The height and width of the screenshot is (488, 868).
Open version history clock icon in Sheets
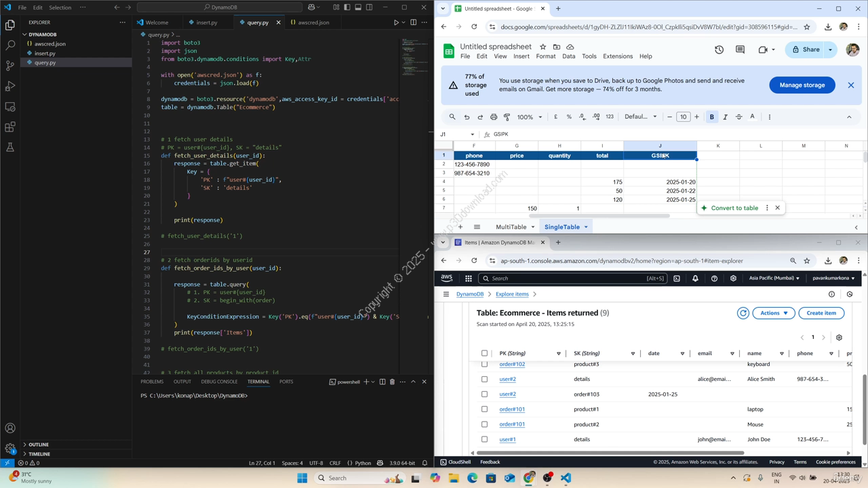pyautogui.click(x=719, y=49)
